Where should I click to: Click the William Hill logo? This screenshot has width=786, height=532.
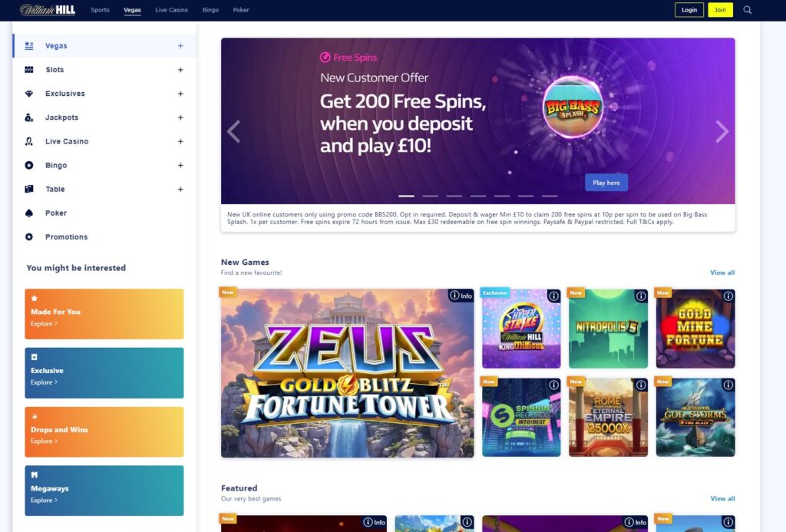tap(48, 10)
